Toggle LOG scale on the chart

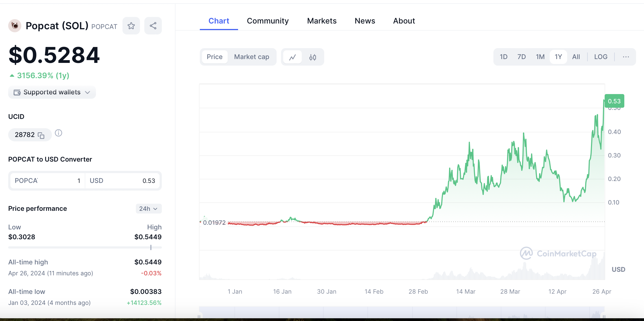601,57
